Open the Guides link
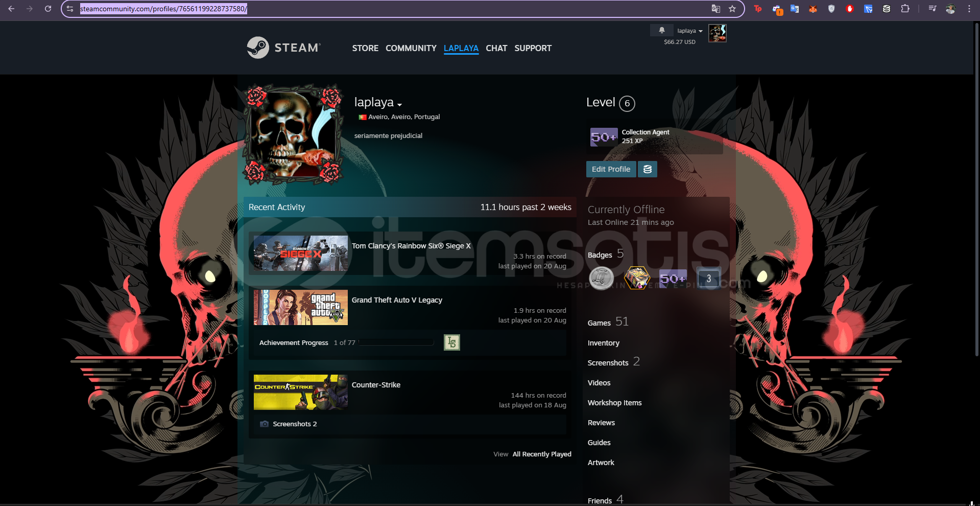The height and width of the screenshot is (506, 980). (599, 443)
